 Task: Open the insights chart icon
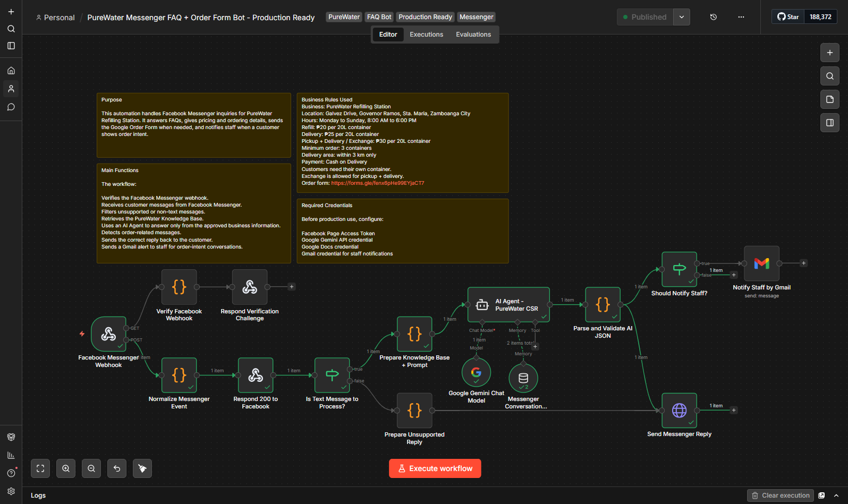coord(11,455)
